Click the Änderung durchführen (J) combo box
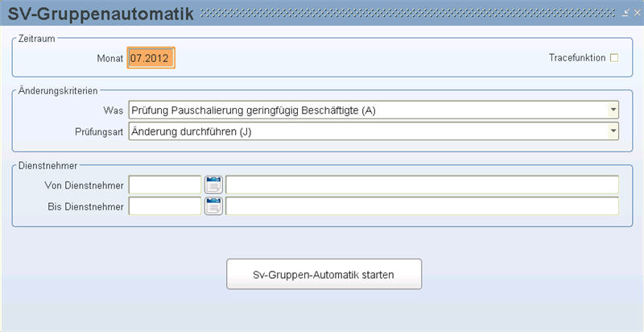This screenshot has height=332, width=644. 374,131
